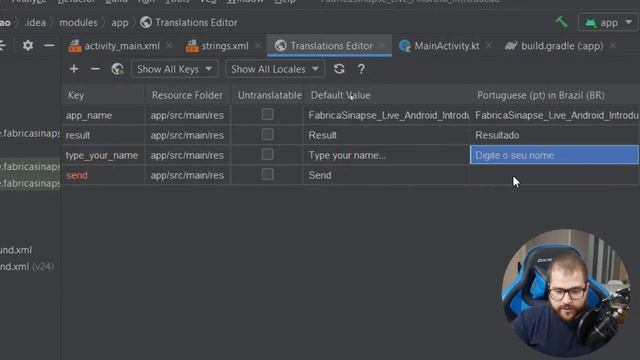Switch to the strings.xml tab
The height and width of the screenshot is (360, 640).
pyautogui.click(x=225, y=46)
